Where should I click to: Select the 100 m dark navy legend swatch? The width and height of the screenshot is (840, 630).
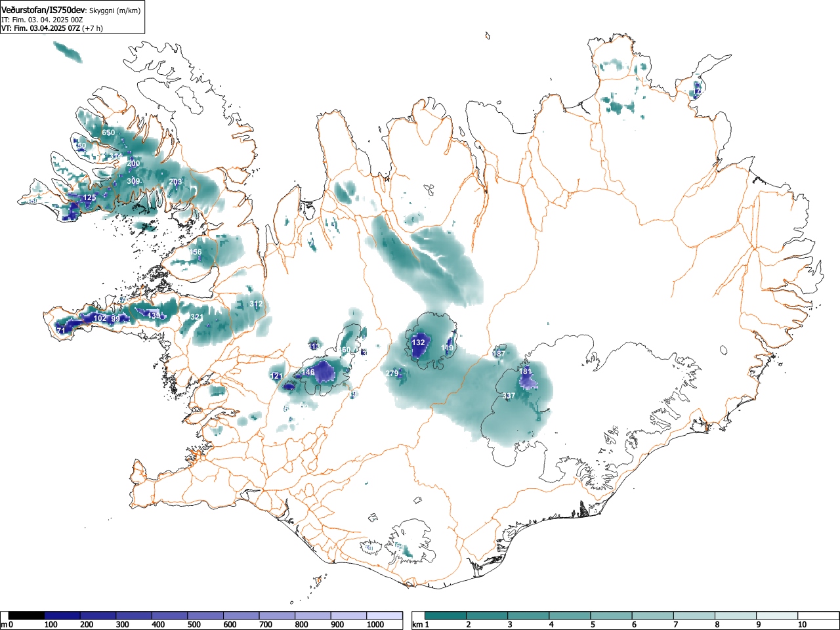pyautogui.click(x=62, y=616)
